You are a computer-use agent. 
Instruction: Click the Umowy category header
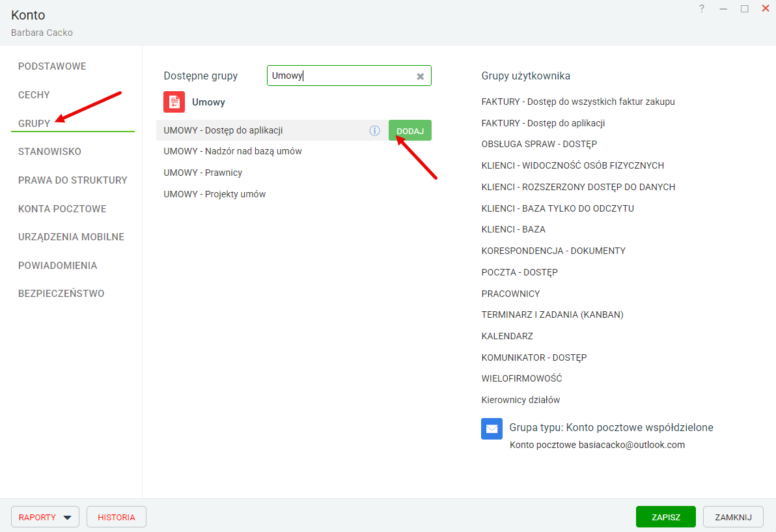pyautogui.click(x=208, y=102)
